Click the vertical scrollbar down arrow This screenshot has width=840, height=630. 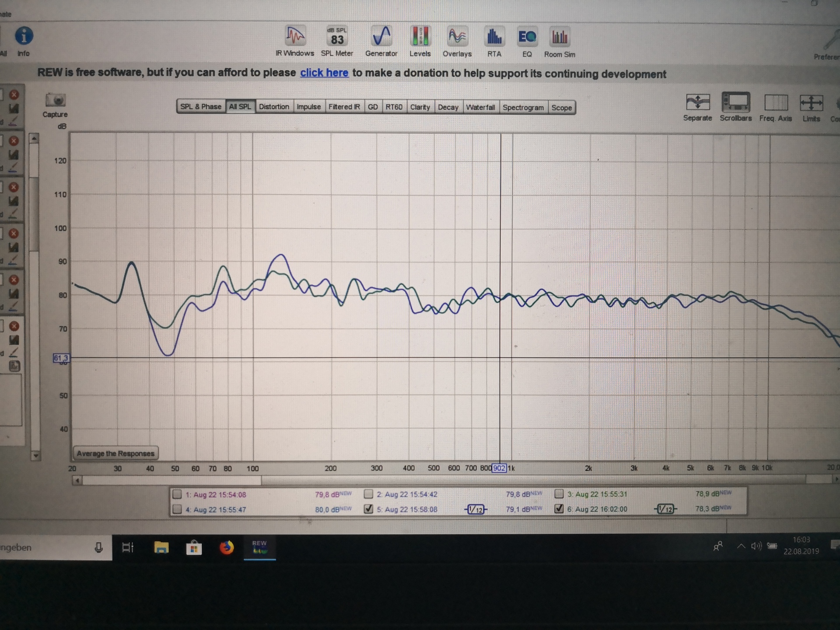pos(35,456)
